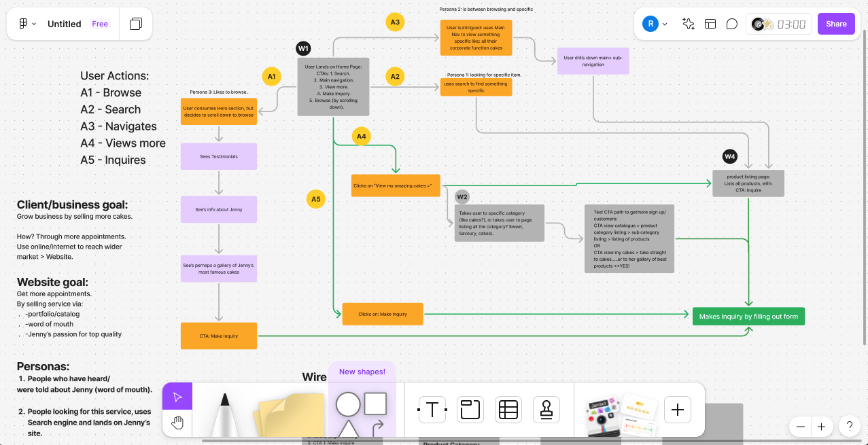
Task: Select the circle shape tool
Action: pos(348,405)
